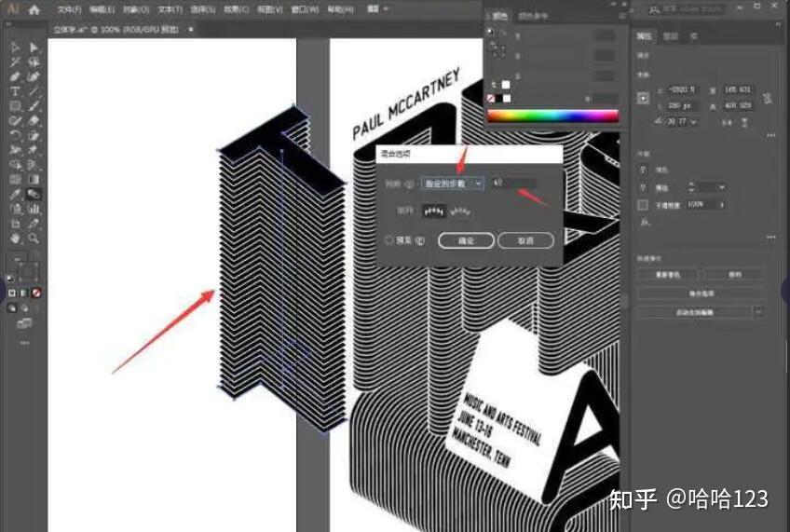This screenshot has height=532, width=790.
Task: Confirm dialog with 确定 button
Action: click(x=466, y=240)
